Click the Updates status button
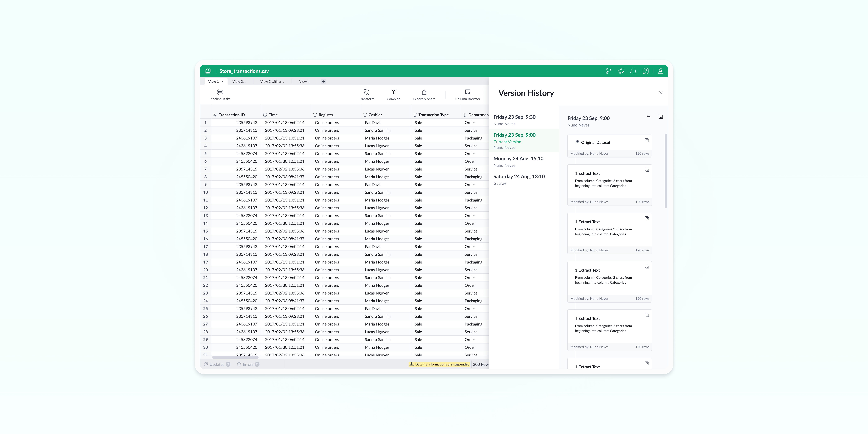Screen dimensions: 868x434 click(217, 364)
